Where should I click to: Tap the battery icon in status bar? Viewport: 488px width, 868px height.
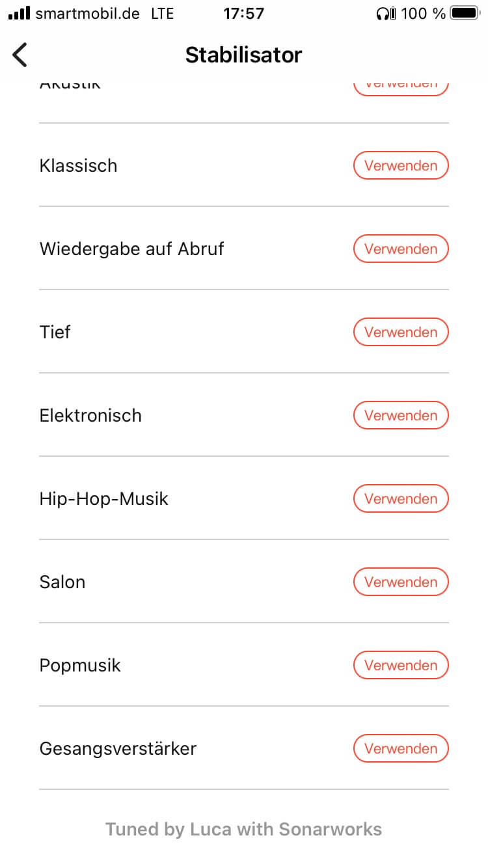[463, 14]
